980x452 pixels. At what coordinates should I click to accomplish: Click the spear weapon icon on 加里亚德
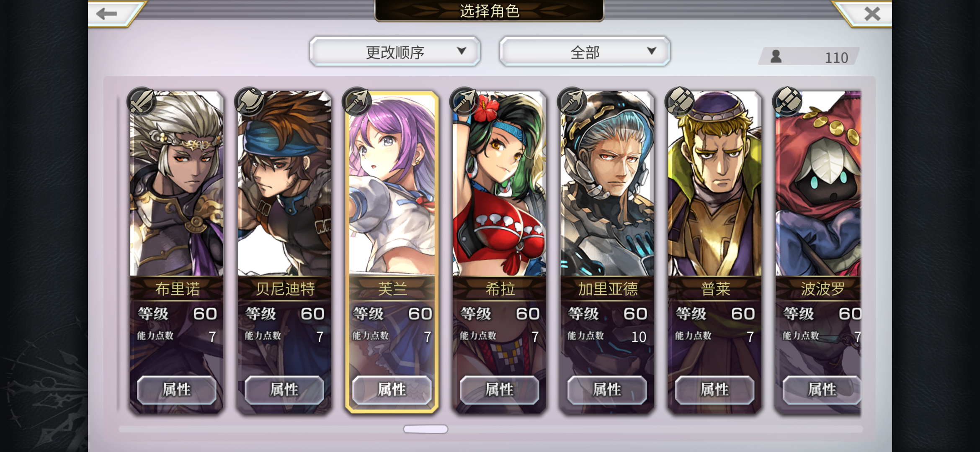pos(572,101)
